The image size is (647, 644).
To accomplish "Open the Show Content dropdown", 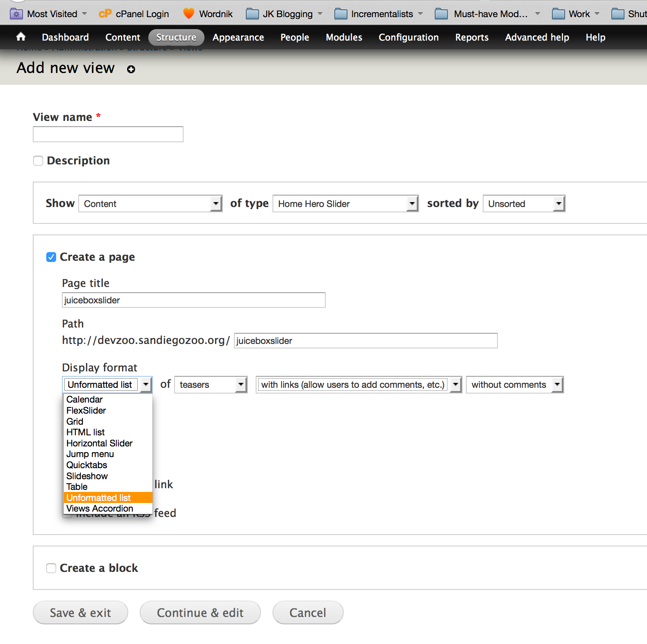I will [x=150, y=204].
